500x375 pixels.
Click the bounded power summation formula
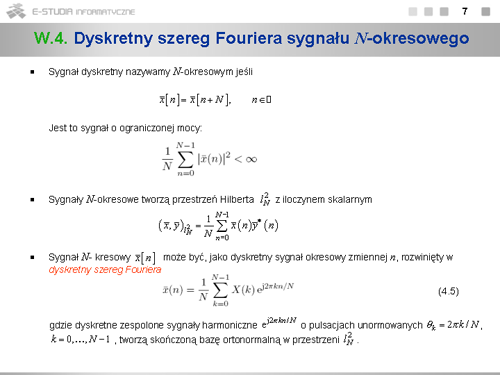210,159
